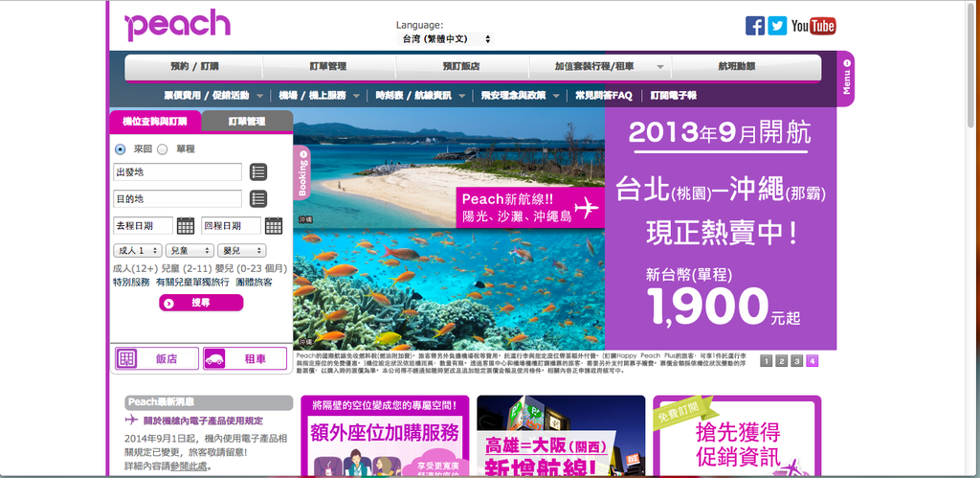Open Peach Twitter page icon
This screenshot has height=478, width=980.
(777, 26)
